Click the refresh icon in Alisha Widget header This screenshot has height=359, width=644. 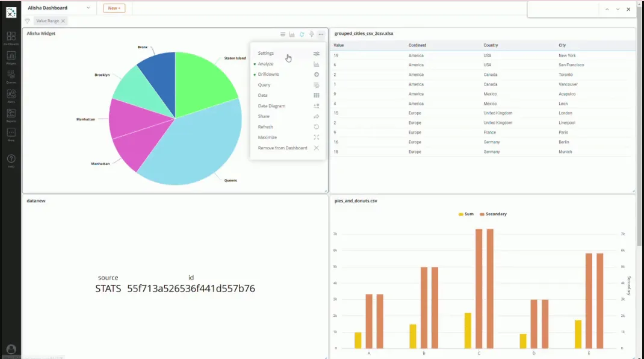[302, 34]
